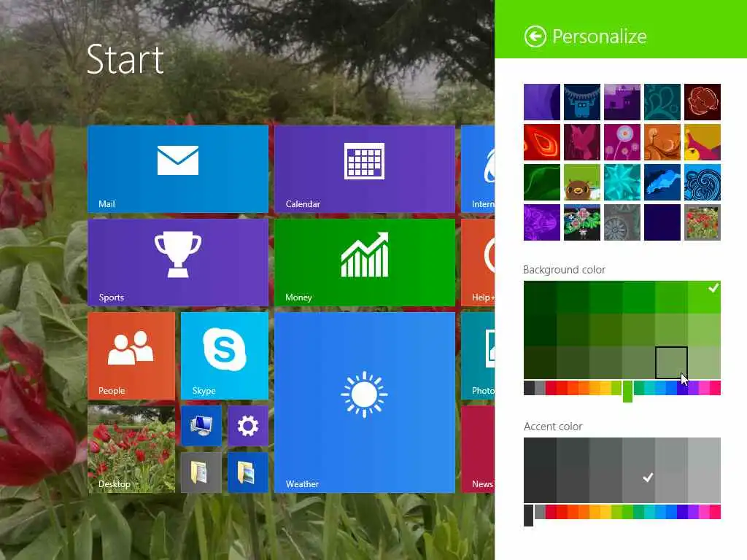Open the PC settings gear tile

248,425
